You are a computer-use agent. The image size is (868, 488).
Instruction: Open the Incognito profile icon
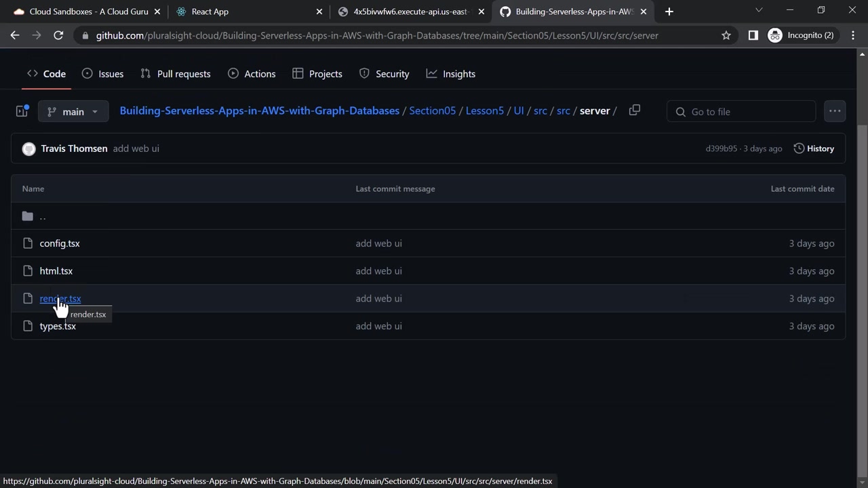pyautogui.click(x=775, y=35)
